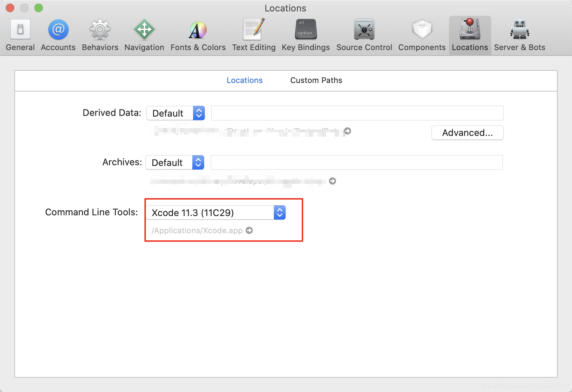Open the General preferences pane

[x=20, y=35]
